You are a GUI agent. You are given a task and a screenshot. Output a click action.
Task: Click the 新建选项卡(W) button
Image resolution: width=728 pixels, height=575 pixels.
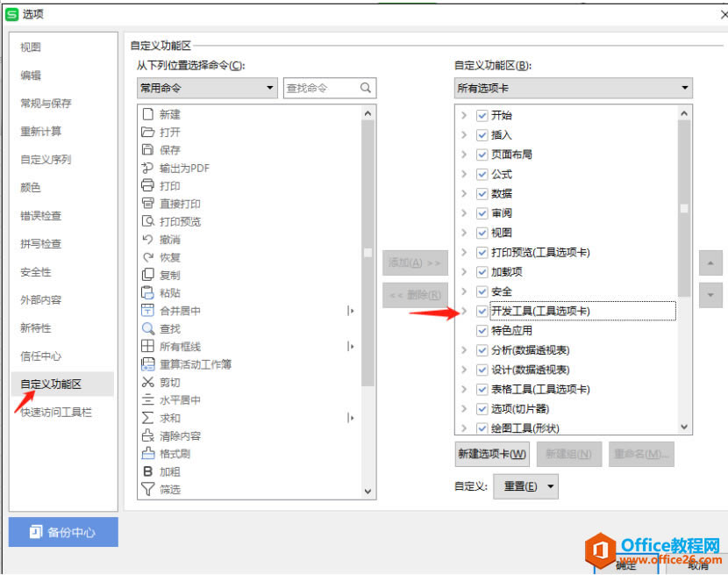[492, 454]
